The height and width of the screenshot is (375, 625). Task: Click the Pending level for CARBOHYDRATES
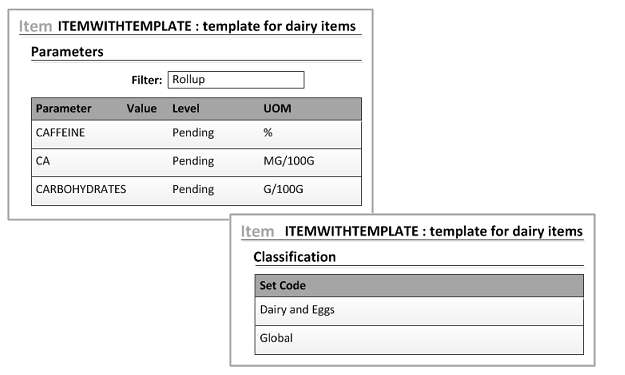point(193,189)
